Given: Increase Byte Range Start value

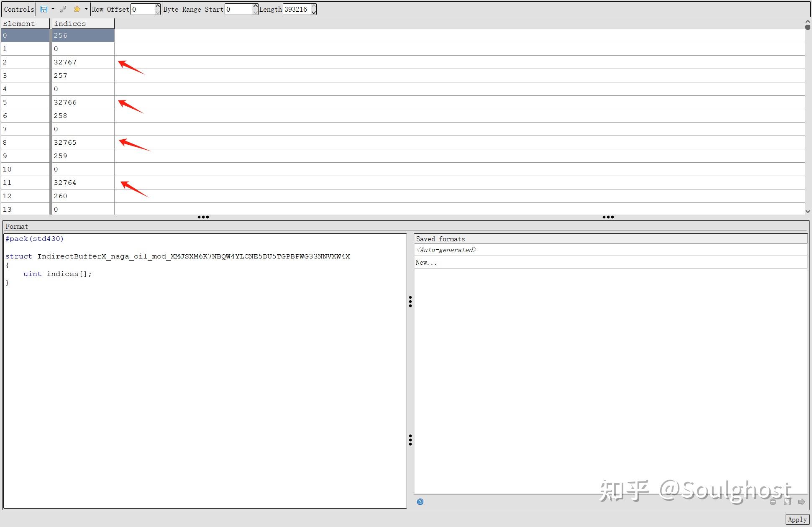Looking at the screenshot, I should 255,6.
